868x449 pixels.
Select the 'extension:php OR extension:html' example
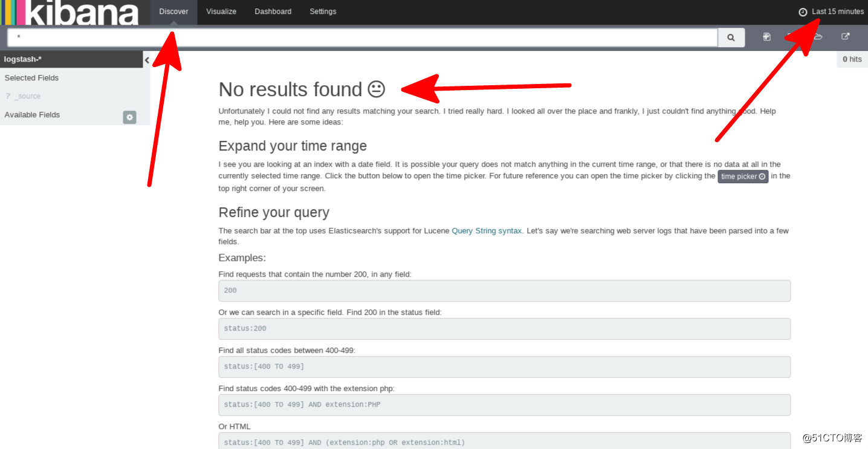(504, 441)
